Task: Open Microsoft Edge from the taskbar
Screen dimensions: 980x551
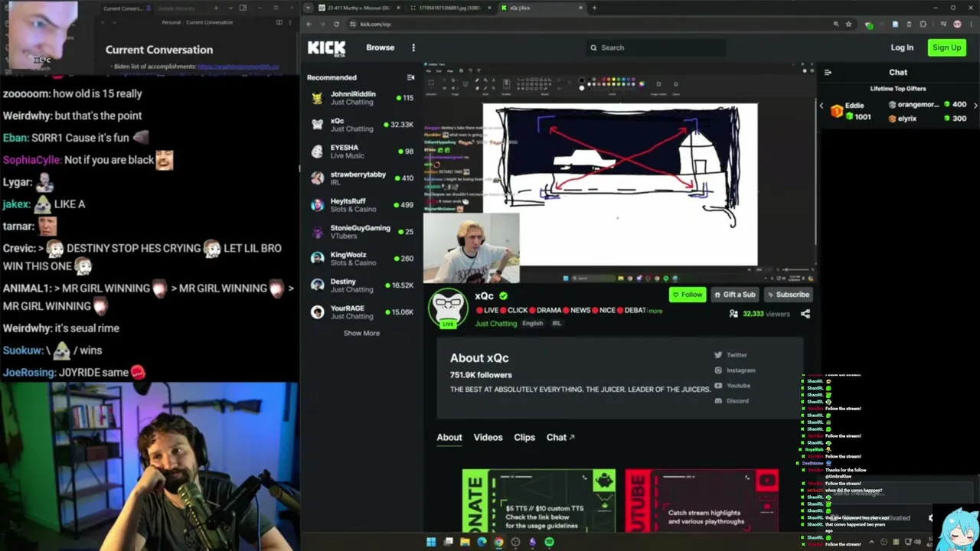Action: (482, 542)
